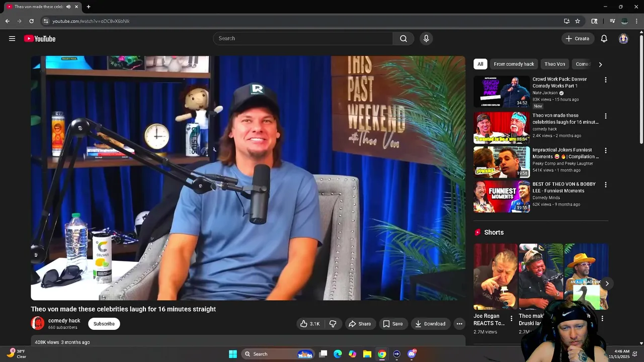Open Discord from taskbar

(412, 354)
